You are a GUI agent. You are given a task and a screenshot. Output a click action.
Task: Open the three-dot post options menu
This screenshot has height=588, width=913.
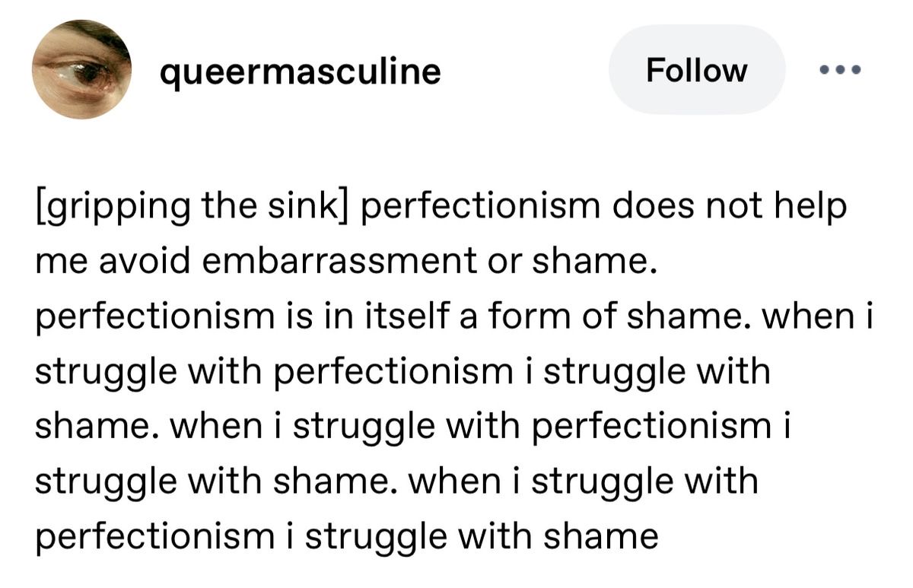tap(841, 70)
